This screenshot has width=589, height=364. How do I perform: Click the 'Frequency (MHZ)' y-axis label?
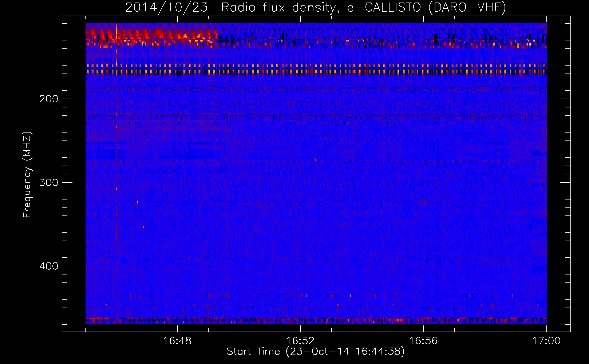tap(27, 175)
